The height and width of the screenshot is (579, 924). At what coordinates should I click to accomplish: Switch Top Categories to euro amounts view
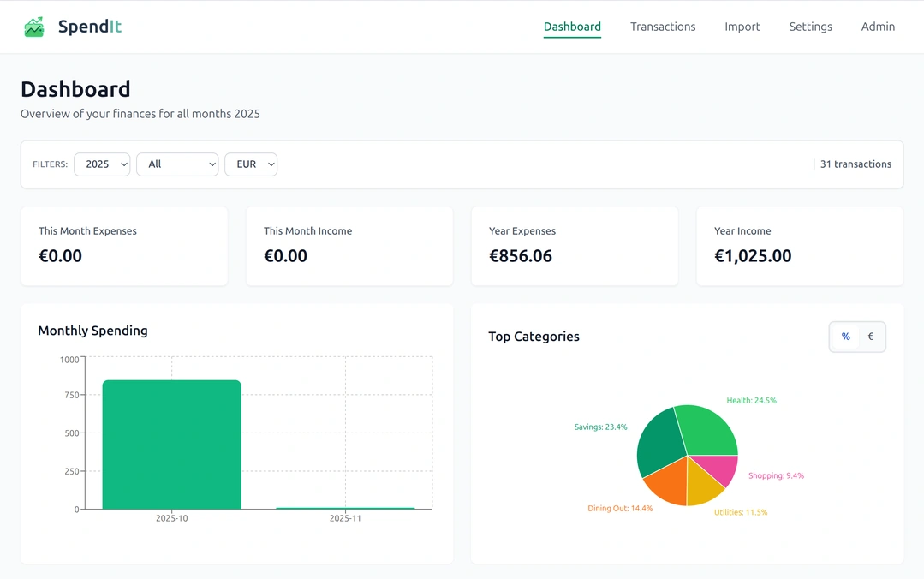(x=870, y=337)
